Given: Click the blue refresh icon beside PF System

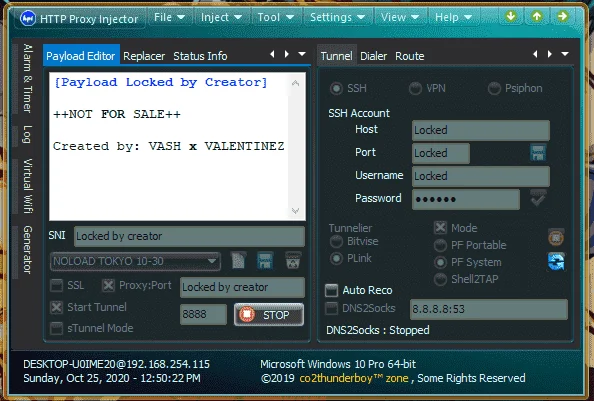Looking at the screenshot, I should [x=556, y=262].
